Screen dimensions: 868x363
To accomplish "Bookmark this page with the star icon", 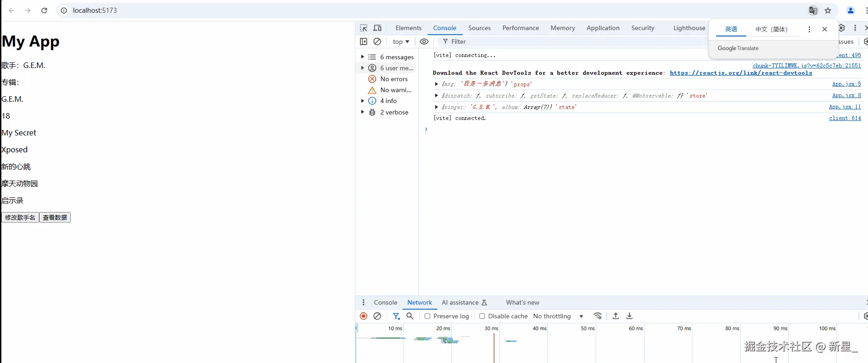I will pos(828,10).
